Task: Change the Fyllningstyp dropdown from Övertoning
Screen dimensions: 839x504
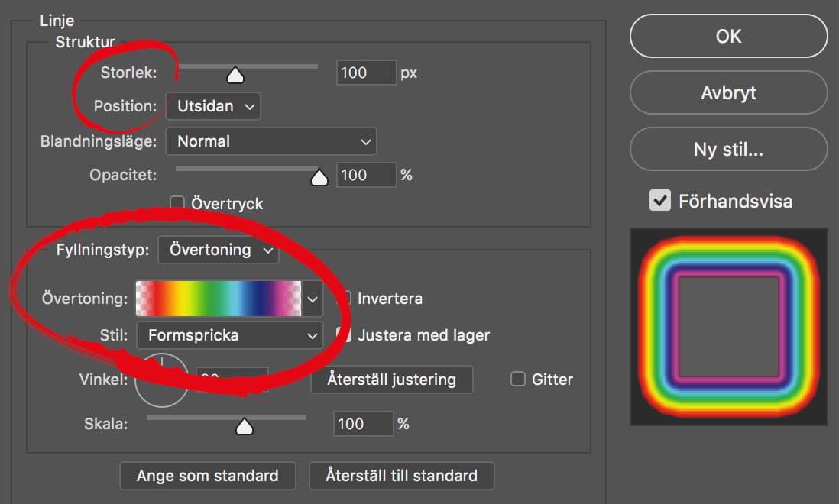Action: coord(219,250)
